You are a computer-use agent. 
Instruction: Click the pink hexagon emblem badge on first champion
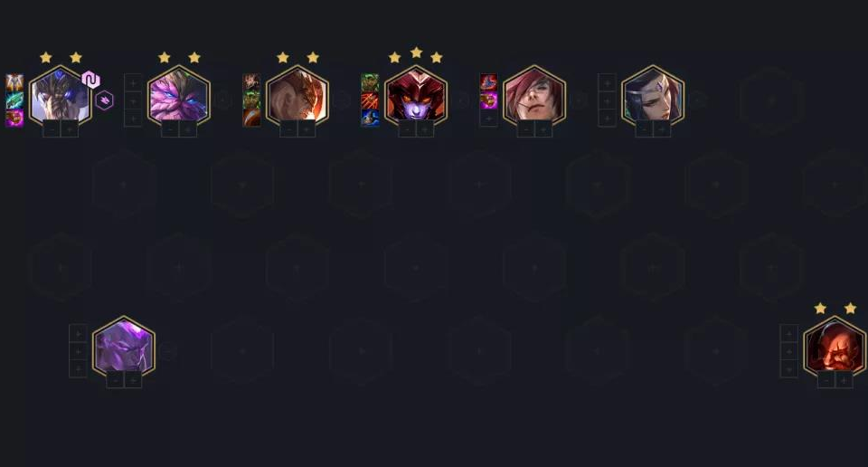pos(90,80)
